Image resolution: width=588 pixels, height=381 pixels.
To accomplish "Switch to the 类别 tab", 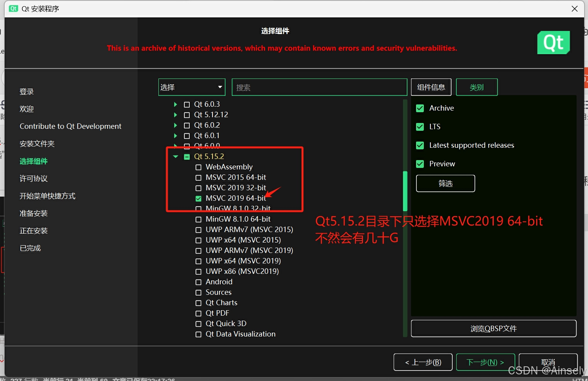I will (x=477, y=87).
